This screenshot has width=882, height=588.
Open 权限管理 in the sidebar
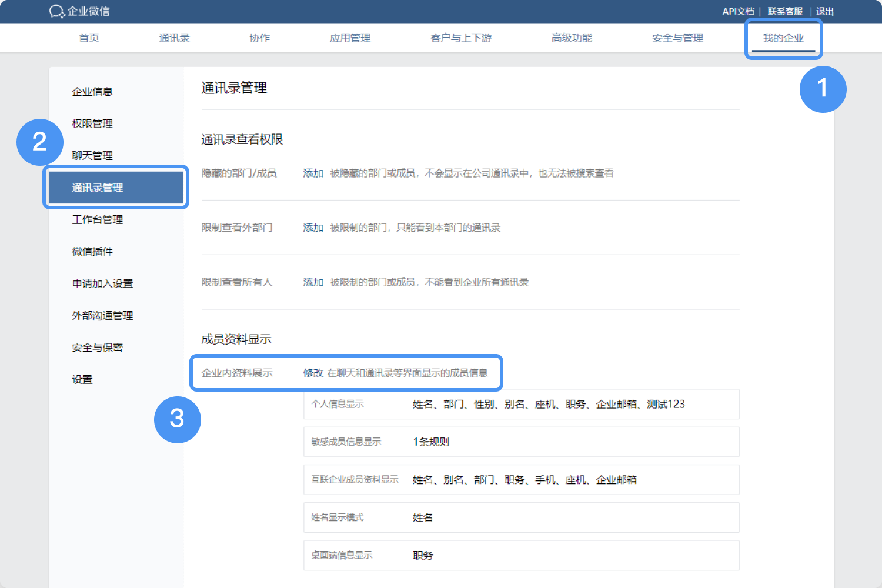(92, 123)
